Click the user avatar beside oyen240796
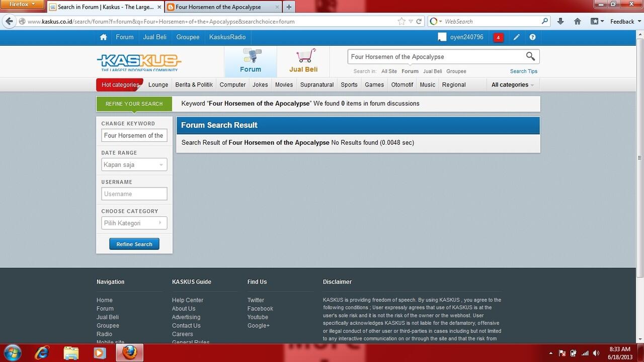The height and width of the screenshot is (362, 644). coord(442,37)
